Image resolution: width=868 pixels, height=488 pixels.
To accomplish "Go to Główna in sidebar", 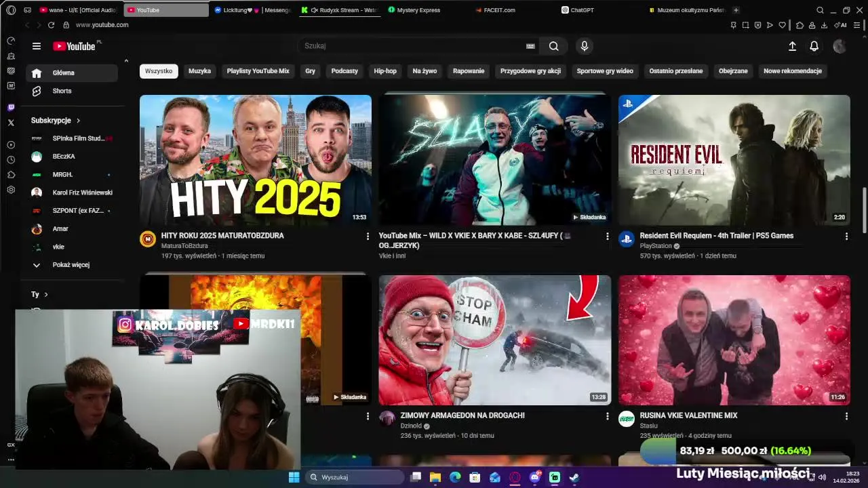I will (x=71, y=73).
